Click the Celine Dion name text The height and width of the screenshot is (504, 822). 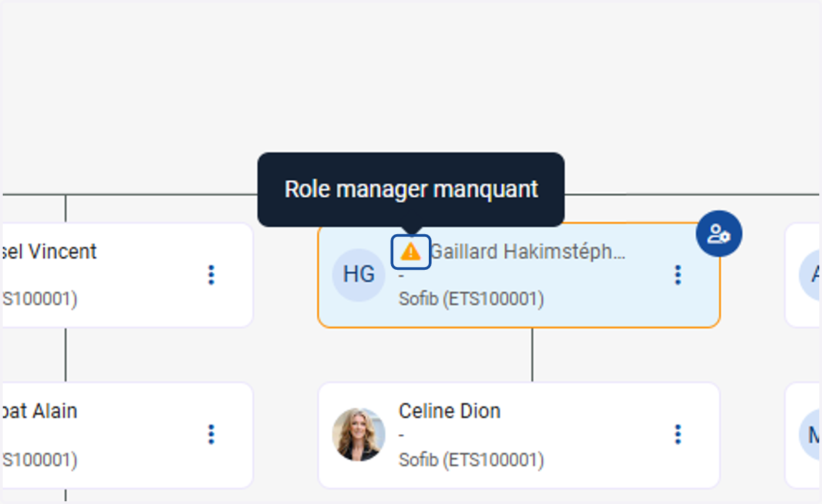click(449, 411)
